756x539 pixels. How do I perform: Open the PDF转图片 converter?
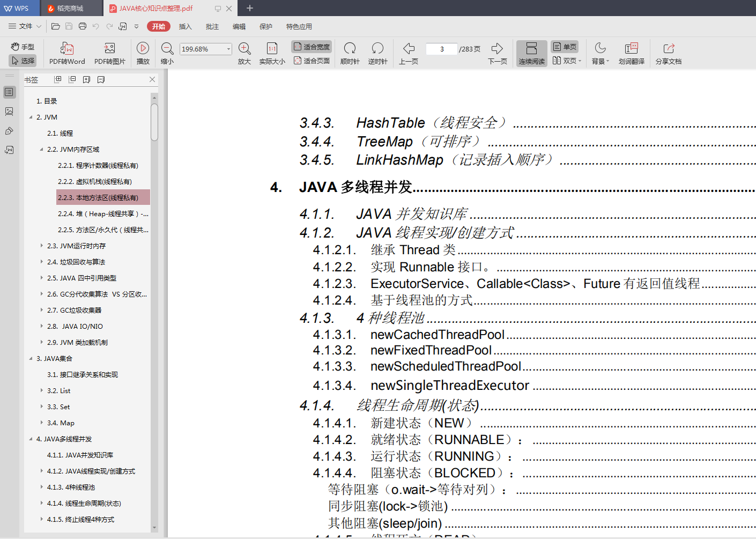tap(109, 54)
